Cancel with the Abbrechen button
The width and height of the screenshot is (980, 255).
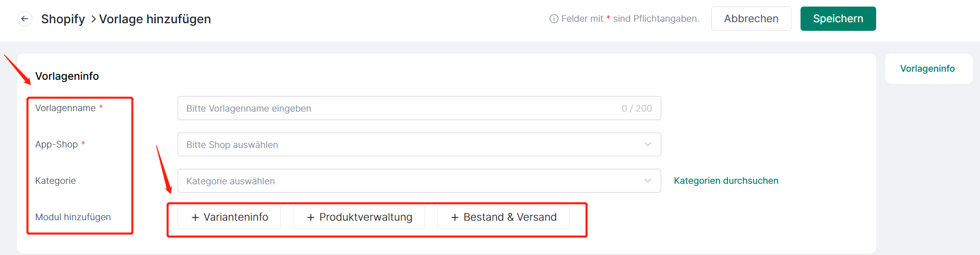tap(751, 19)
